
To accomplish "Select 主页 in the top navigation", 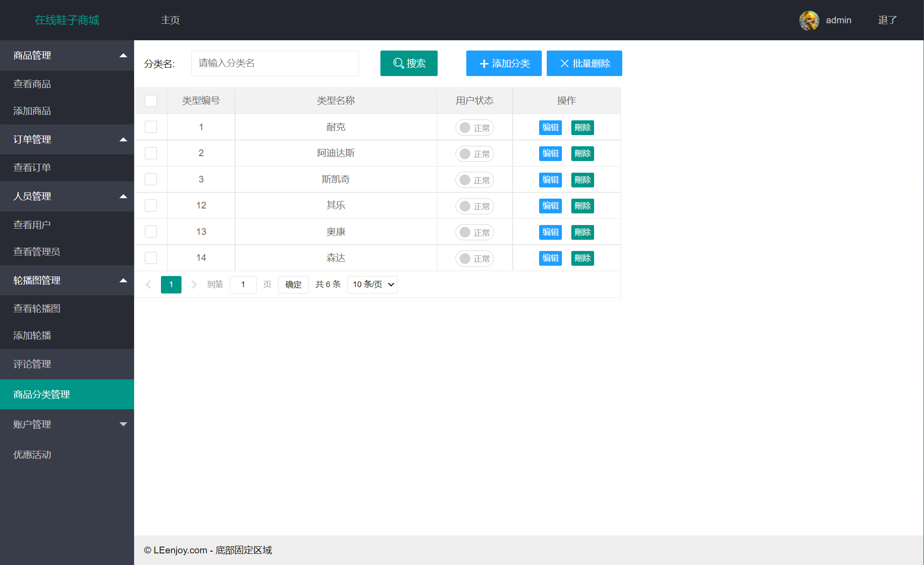I will click(x=170, y=20).
